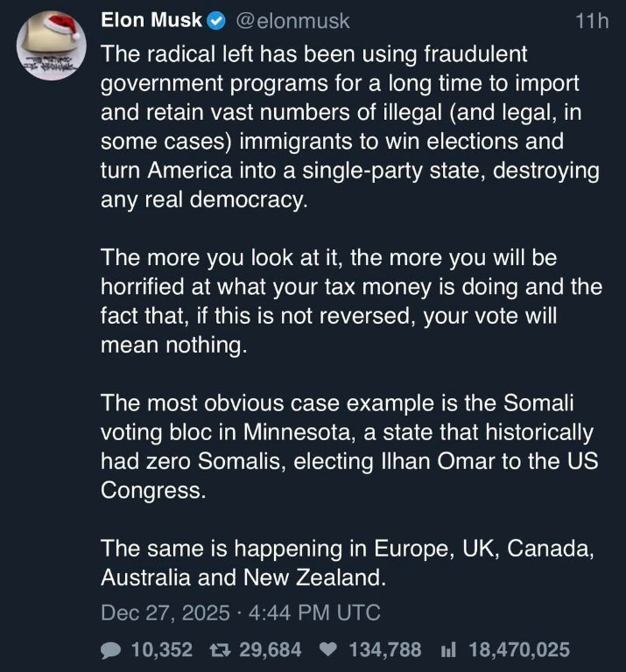Click the paragraph about the Somali voting bloc
Viewport: 626px width, 672px height.
click(350, 446)
